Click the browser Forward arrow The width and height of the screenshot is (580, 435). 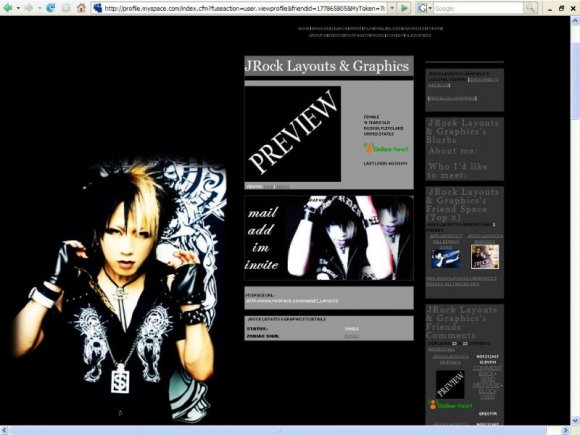[x=29, y=8]
